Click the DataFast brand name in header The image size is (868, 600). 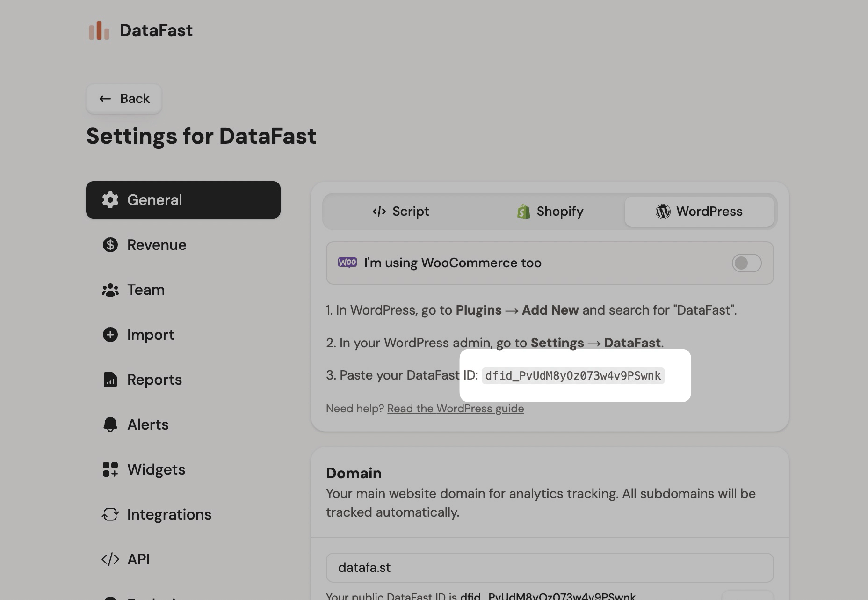tap(156, 30)
